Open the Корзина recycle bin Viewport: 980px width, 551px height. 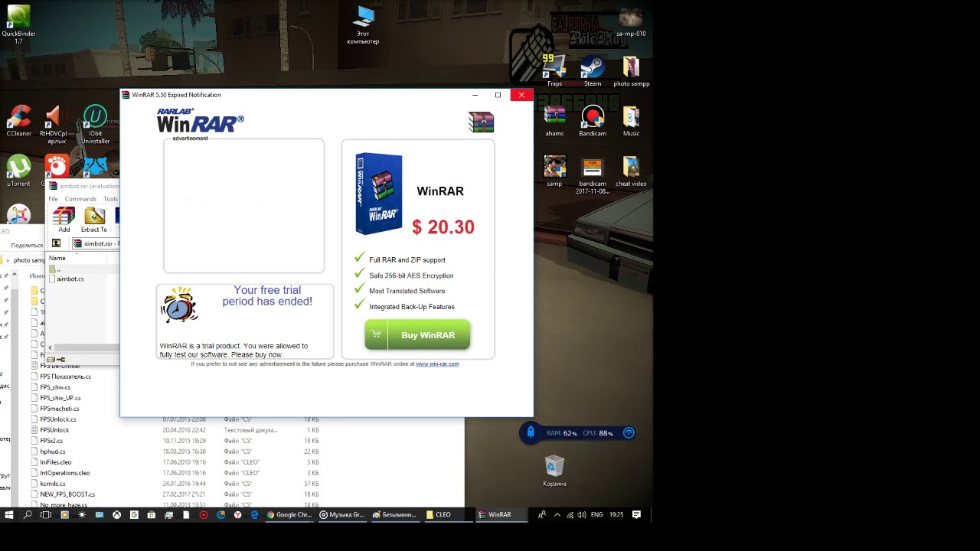click(554, 471)
